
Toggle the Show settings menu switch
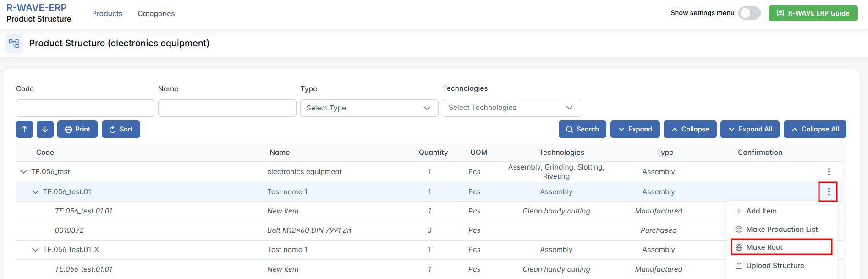749,13
